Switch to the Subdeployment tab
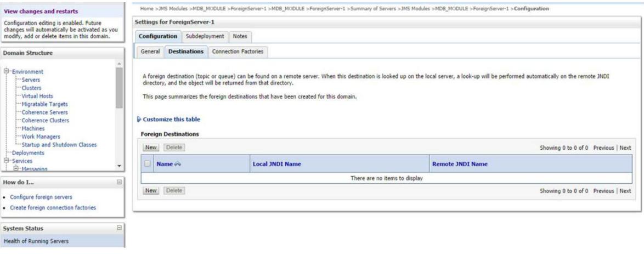The image size is (644, 255). click(x=205, y=36)
